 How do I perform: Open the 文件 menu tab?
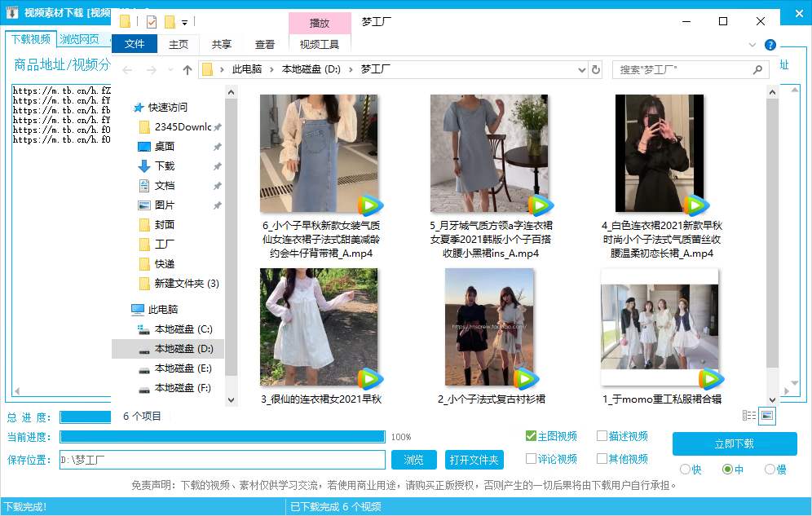click(x=135, y=44)
